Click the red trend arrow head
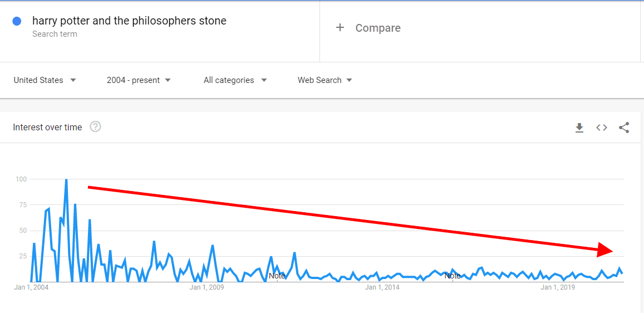 606,250
